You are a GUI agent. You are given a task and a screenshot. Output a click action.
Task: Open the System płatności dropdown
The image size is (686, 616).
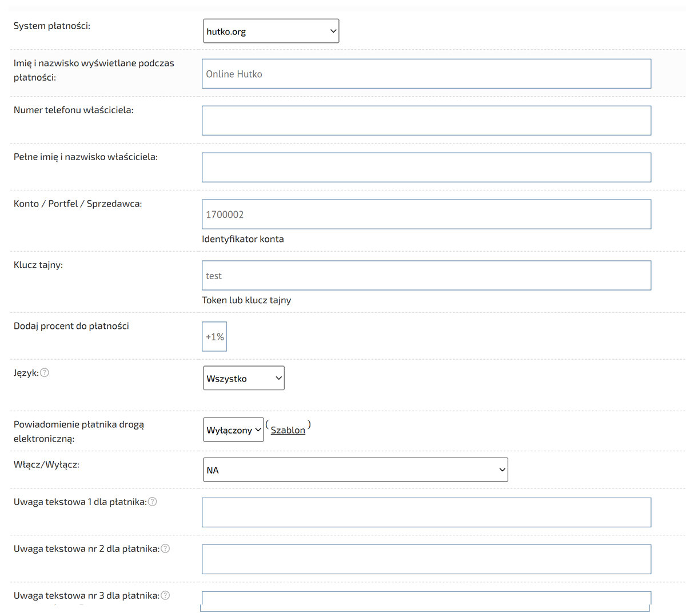pos(271,31)
